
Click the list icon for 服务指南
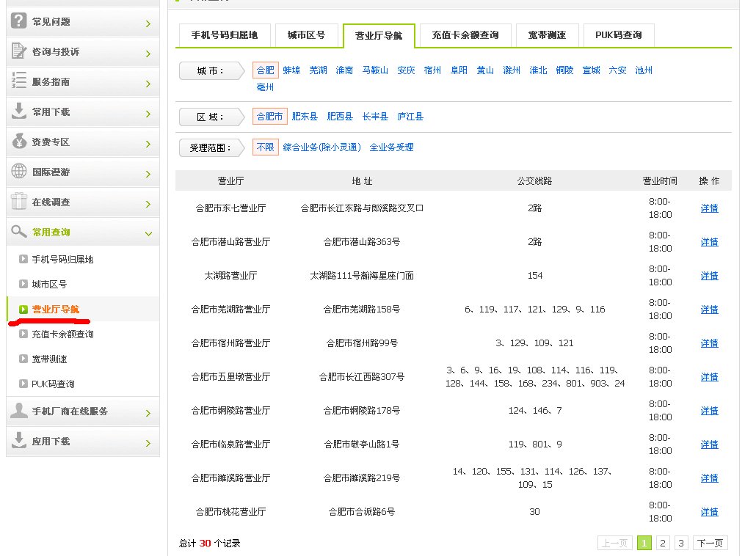[x=19, y=81]
